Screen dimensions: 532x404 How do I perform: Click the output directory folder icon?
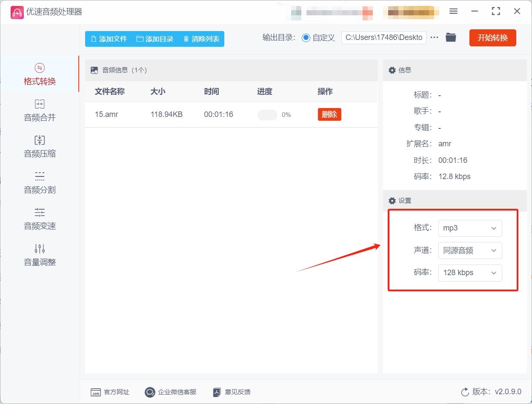coord(451,37)
